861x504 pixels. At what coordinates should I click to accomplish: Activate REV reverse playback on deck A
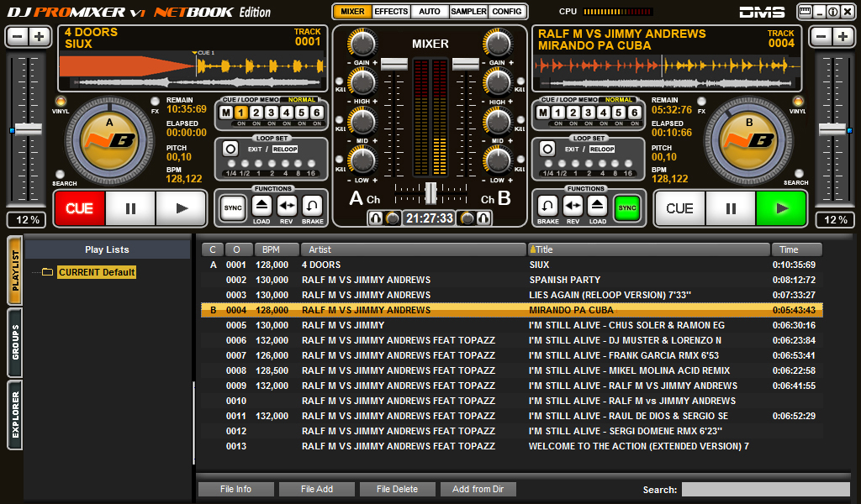(x=287, y=206)
